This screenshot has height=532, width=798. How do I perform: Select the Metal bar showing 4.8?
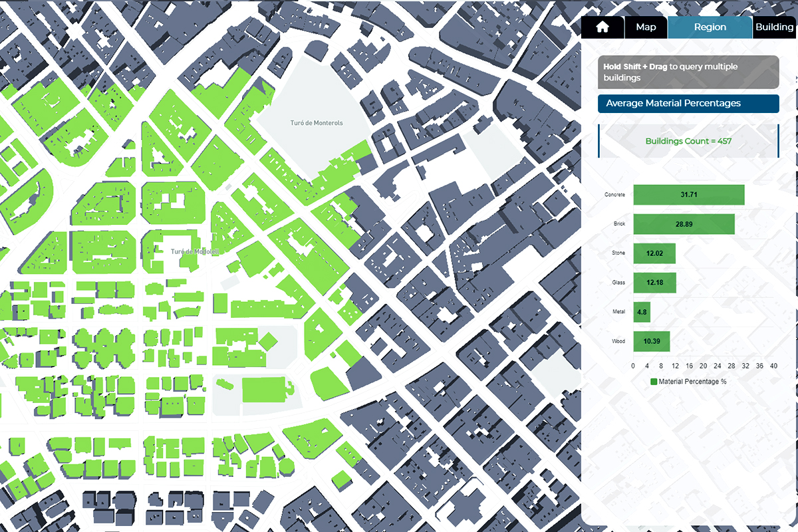point(642,312)
